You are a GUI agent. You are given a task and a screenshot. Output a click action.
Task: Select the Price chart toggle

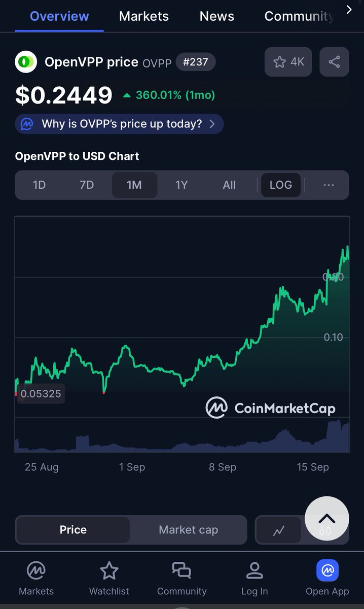pyautogui.click(x=73, y=530)
